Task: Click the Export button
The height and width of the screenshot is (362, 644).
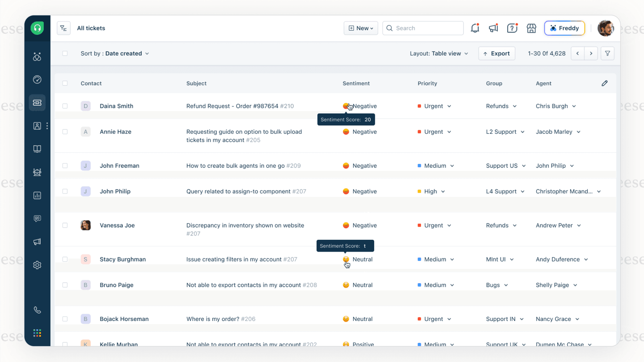Action: click(496, 53)
